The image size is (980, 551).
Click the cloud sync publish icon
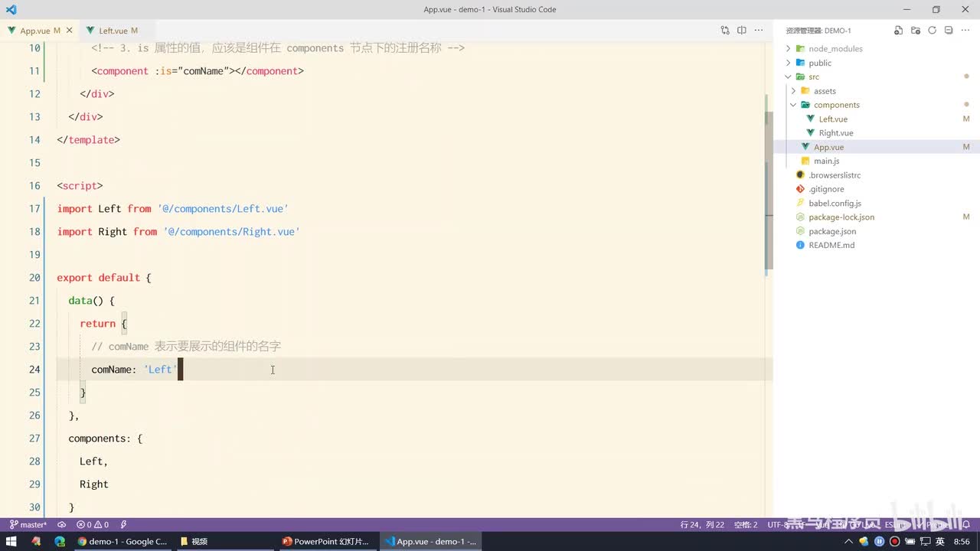tap(62, 525)
